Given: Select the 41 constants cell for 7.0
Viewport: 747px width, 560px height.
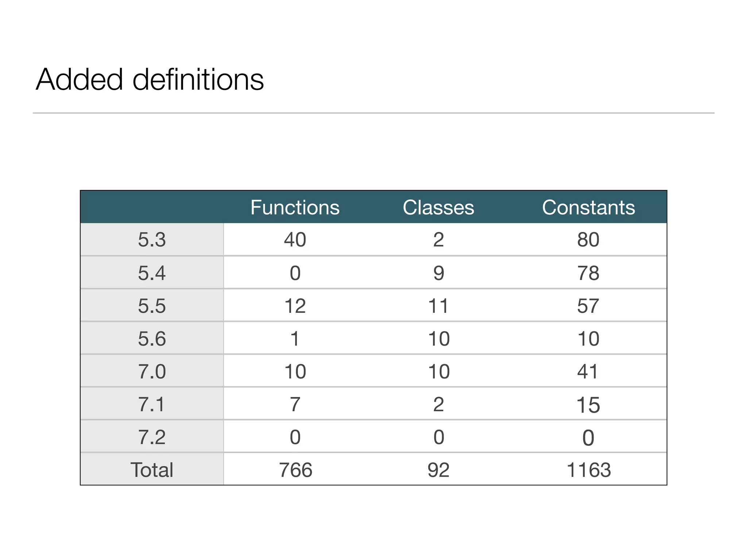Looking at the screenshot, I should pyautogui.click(x=588, y=371).
